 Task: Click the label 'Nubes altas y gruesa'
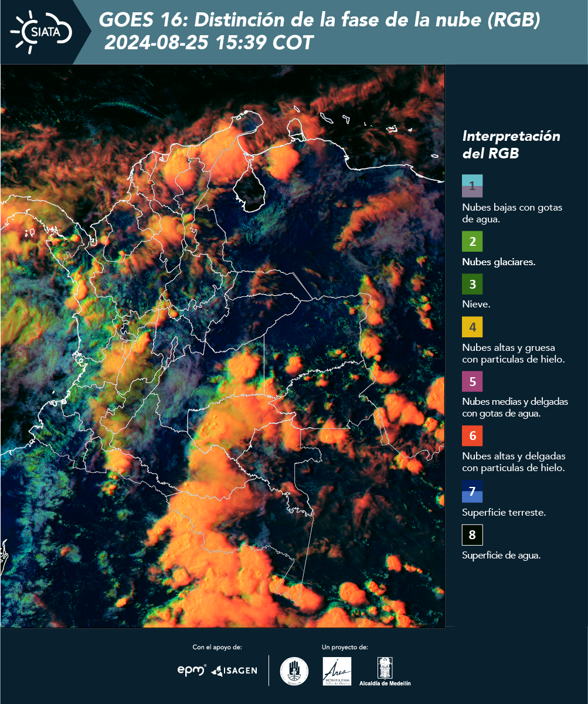509,347
